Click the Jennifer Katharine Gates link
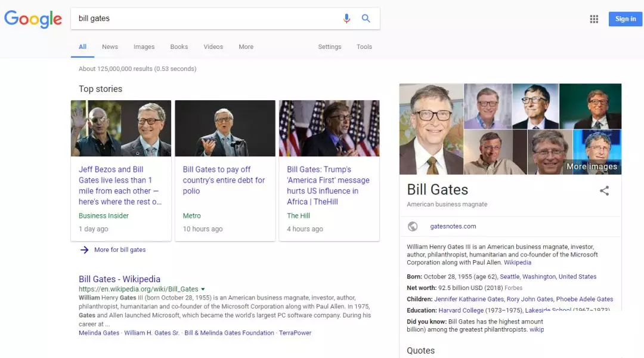This screenshot has width=644, height=358. click(469, 299)
